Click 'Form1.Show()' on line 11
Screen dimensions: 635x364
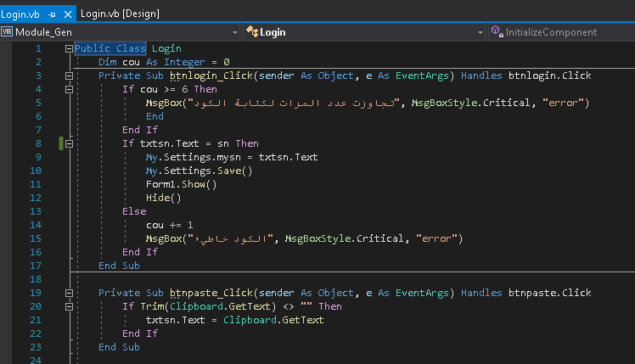(x=181, y=185)
